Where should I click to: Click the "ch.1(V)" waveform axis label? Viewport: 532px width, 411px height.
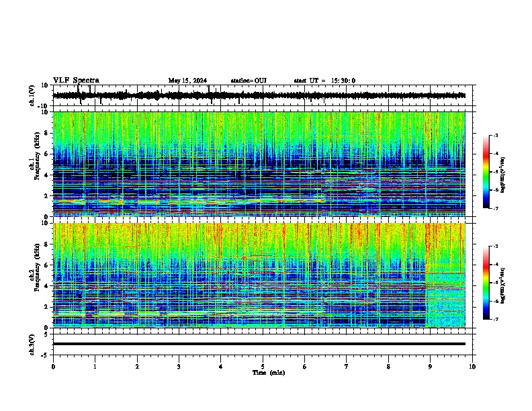pos(32,95)
